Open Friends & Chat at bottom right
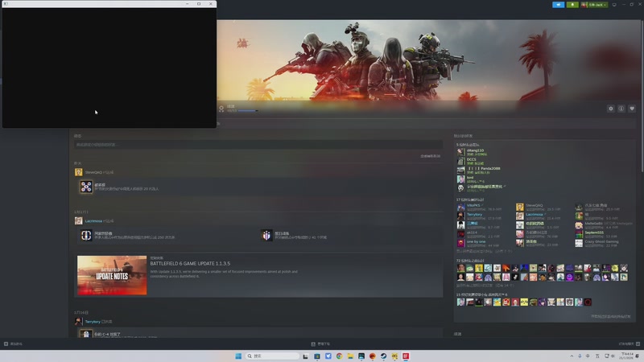Image resolution: width=644 pixels, height=362 pixels. tap(630, 344)
